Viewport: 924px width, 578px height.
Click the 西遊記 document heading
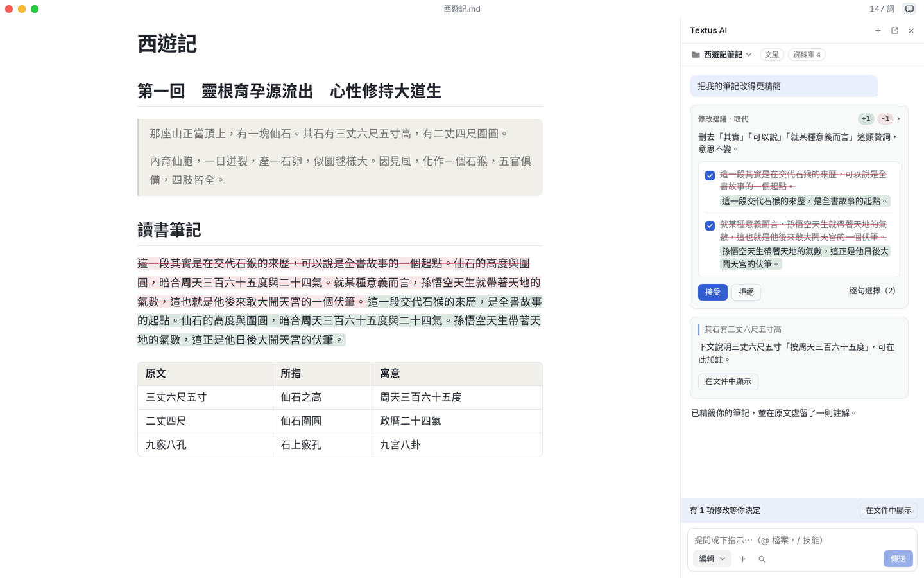167,44
